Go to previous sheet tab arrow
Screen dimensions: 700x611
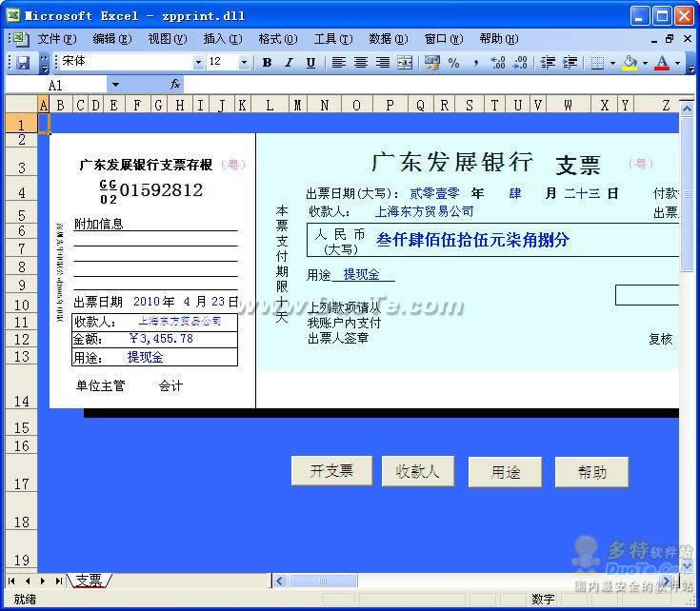(28, 581)
